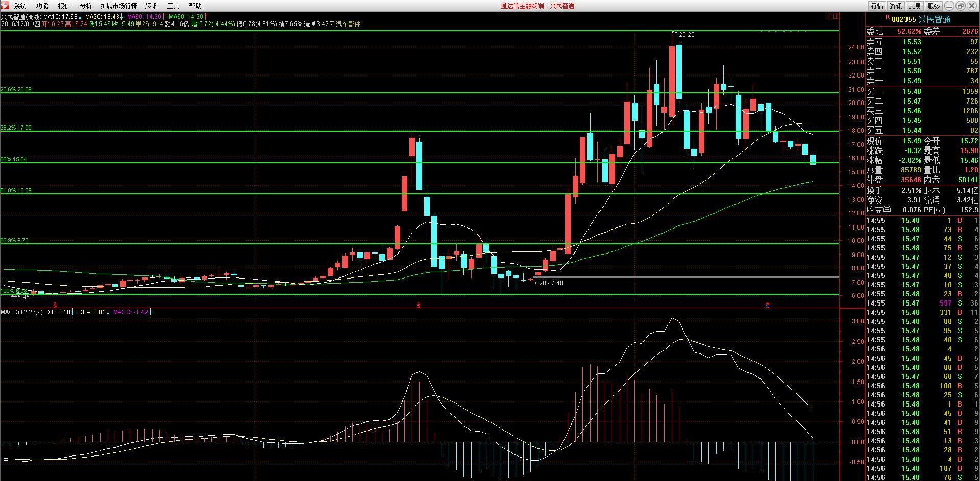Click the 25.20 high price label

pyautogui.click(x=687, y=35)
